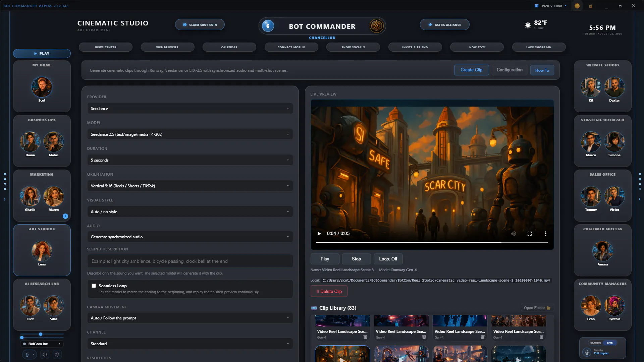Click the video progress bar in live preview
The width and height of the screenshot is (644, 362).
click(432, 242)
